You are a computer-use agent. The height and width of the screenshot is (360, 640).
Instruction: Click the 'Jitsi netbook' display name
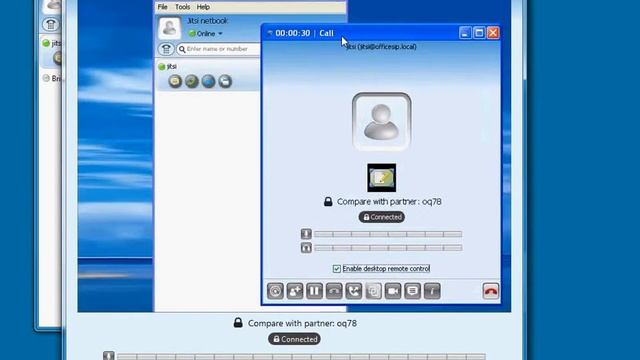coord(207,21)
